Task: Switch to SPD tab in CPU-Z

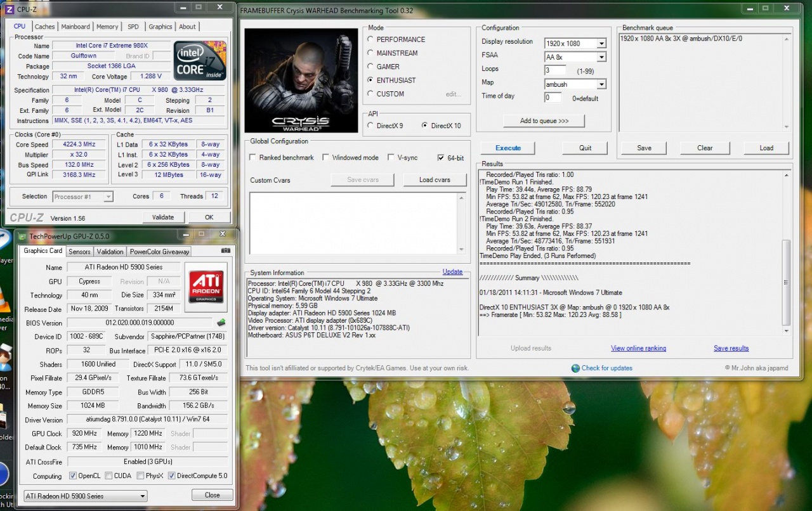Action: click(x=133, y=27)
